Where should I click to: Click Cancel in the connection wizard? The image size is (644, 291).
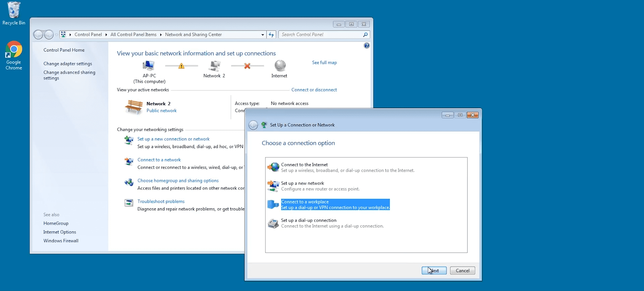click(x=463, y=271)
